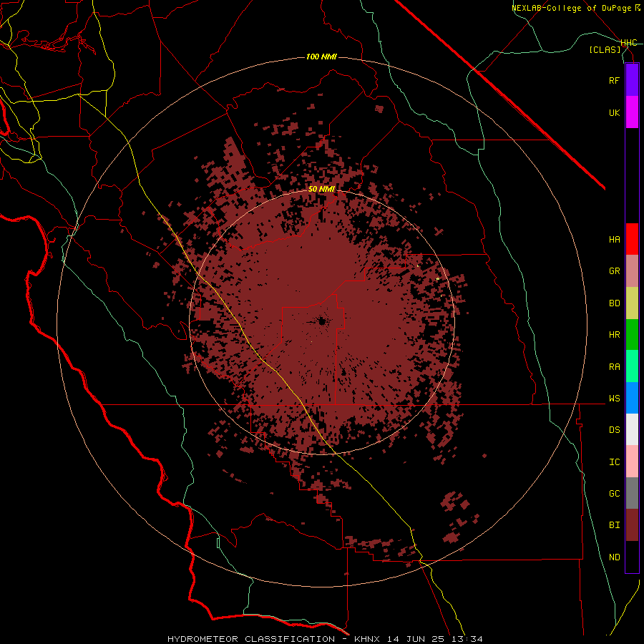This screenshot has height=644, width=644.
Task: Click the WS blue legend swatch
Action: 632,398
